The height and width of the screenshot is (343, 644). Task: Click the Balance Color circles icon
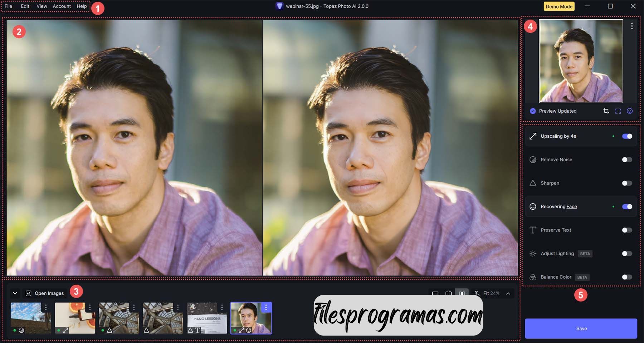click(533, 277)
